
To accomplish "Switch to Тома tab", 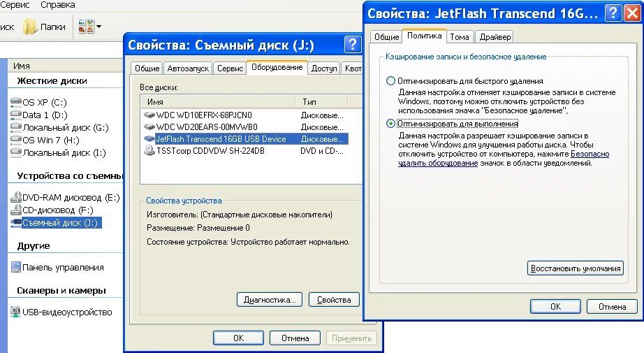I will [460, 36].
